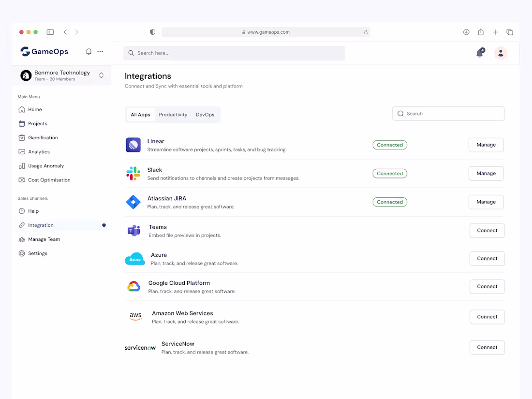Connect the Teams integration

(487, 231)
